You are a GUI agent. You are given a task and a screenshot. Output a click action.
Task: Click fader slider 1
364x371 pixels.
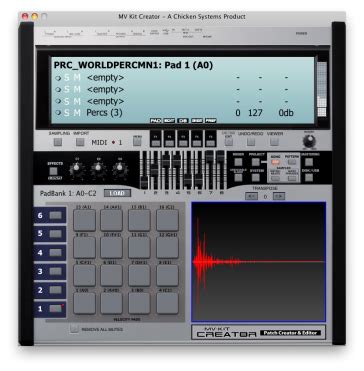point(144,181)
